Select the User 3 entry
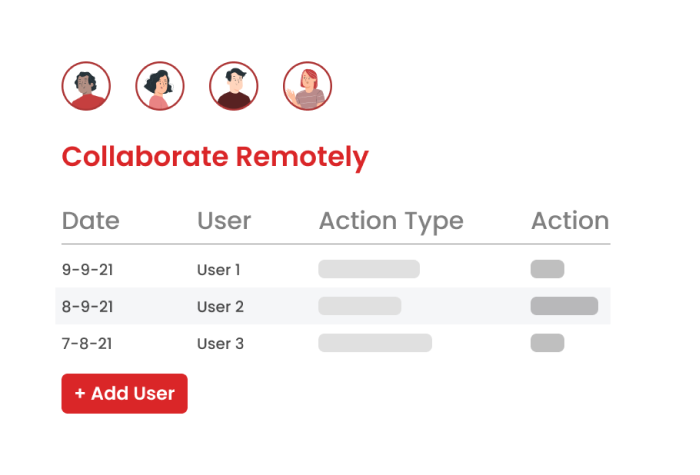700x475 pixels. 220,343
